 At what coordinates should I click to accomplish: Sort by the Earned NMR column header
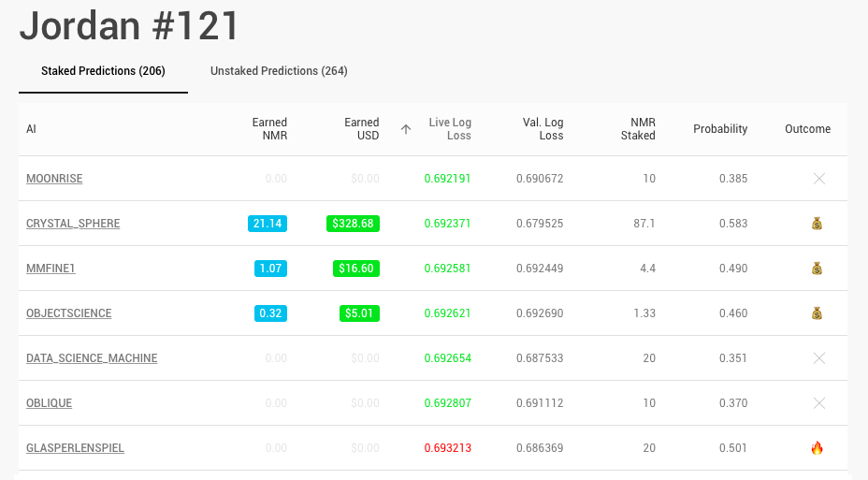coord(269,129)
